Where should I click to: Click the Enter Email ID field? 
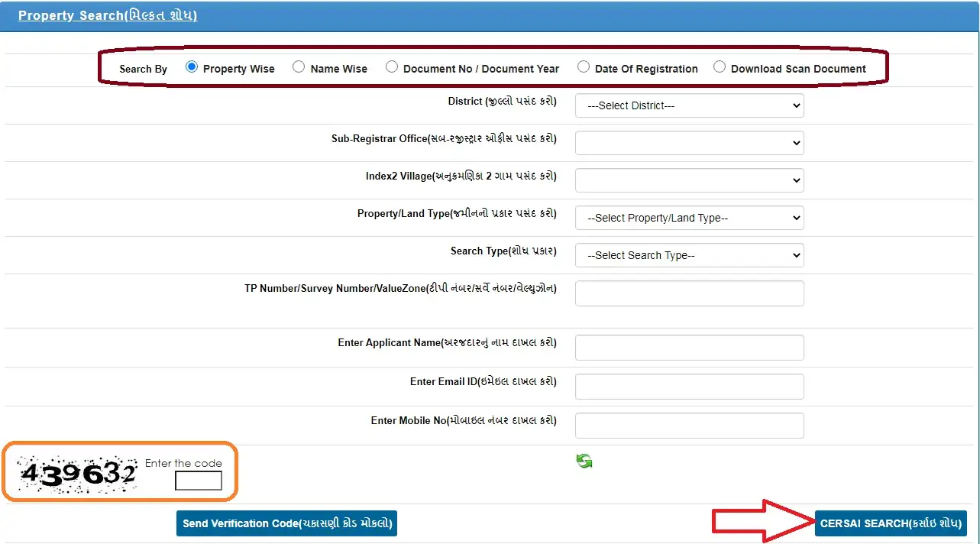tap(689, 387)
